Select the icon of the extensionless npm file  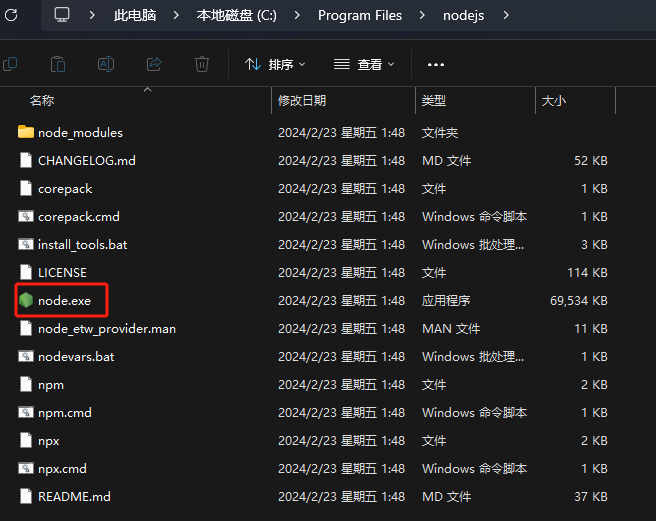[x=26, y=384]
